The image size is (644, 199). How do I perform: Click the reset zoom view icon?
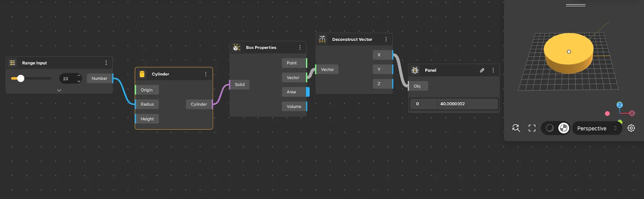click(x=516, y=128)
